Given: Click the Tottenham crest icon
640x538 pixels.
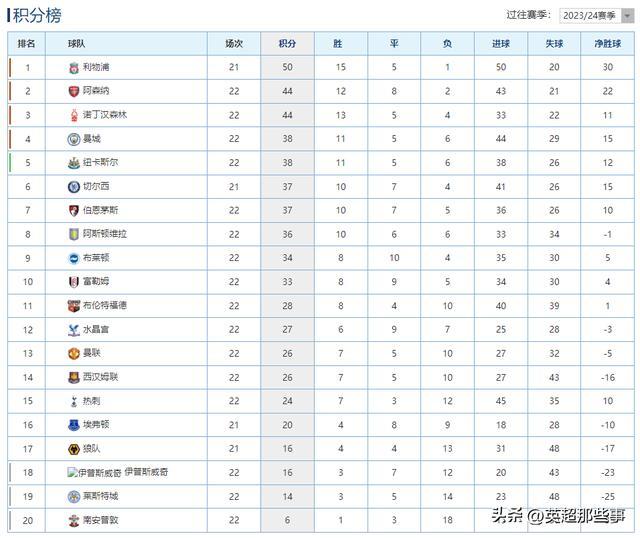Looking at the screenshot, I should tap(74, 401).
